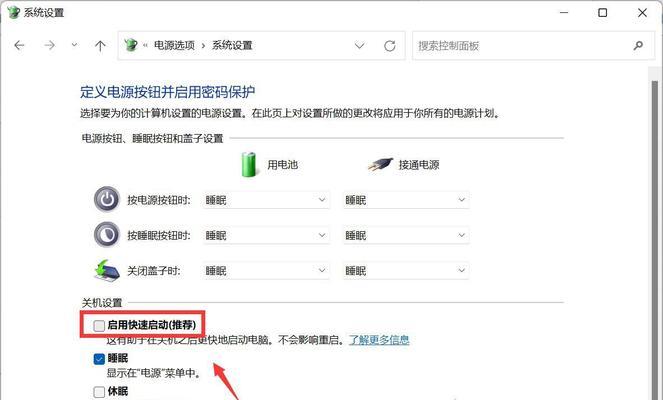Click the 用电池 column header
Image resolution: width=663 pixels, height=400 pixels.
pos(282,164)
